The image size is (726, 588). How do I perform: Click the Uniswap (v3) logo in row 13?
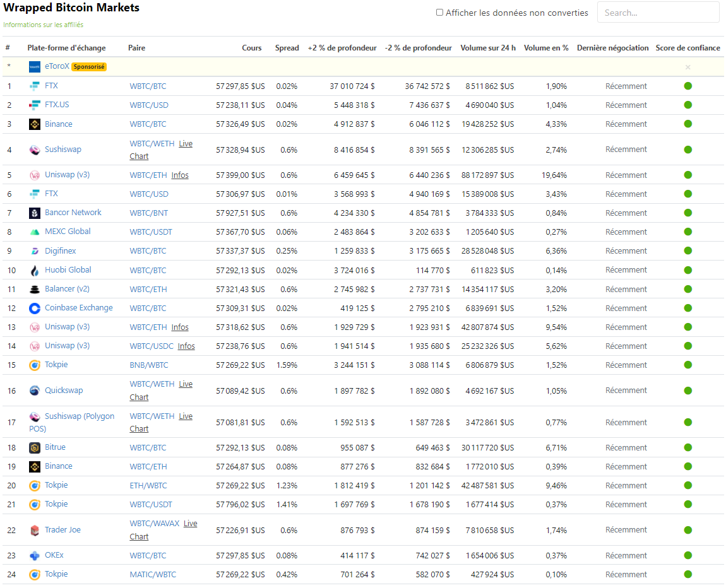34,327
